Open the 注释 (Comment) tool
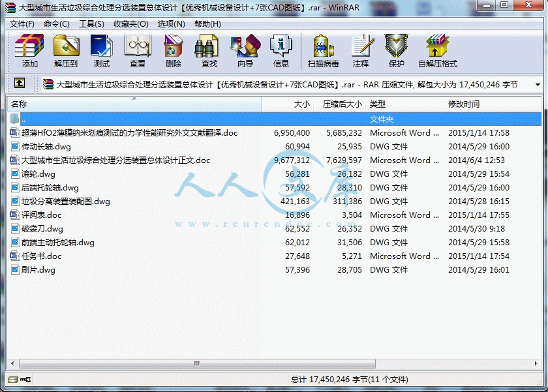This screenshot has width=548, height=392. coord(361,51)
